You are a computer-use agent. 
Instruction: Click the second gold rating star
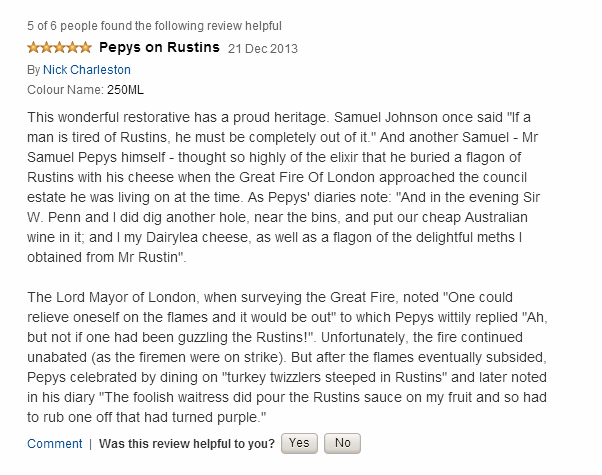(x=47, y=47)
